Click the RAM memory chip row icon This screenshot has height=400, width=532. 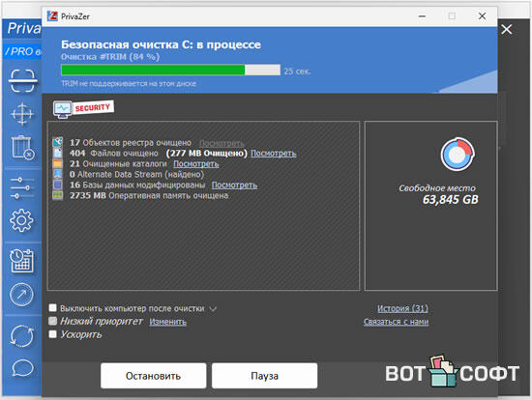click(x=58, y=195)
